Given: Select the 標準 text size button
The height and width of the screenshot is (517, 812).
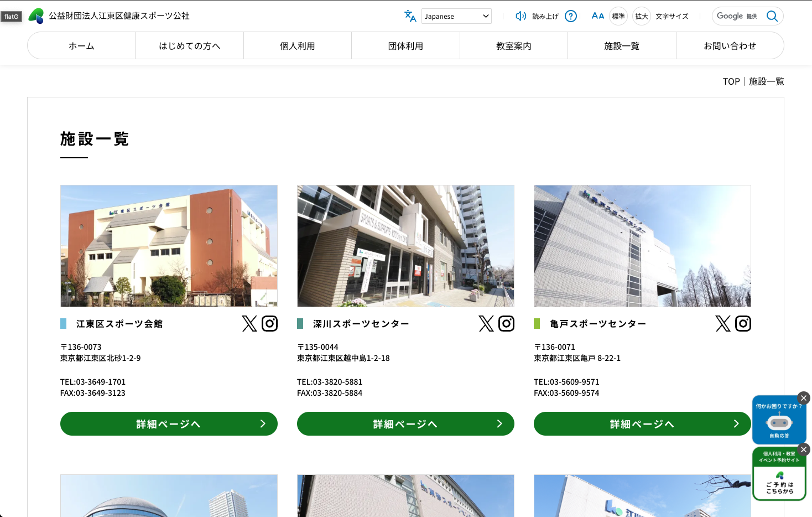Looking at the screenshot, I should point(618,16).
